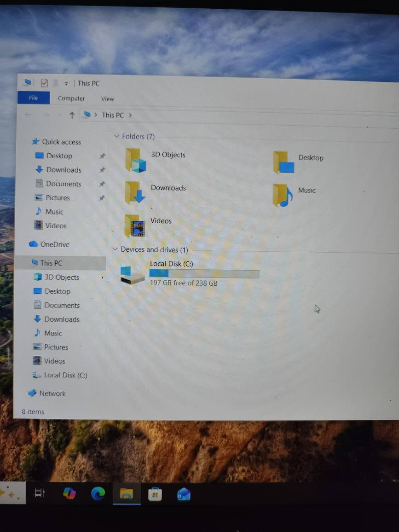Open the 3D Objects folder icon
The image size is (399, 532).
135,160
